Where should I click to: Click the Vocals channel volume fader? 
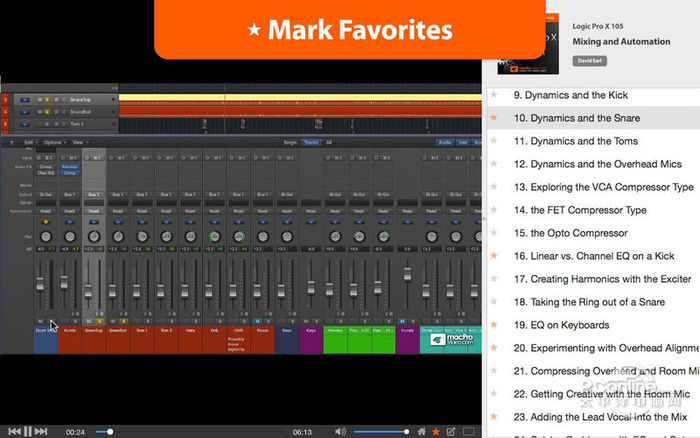pos(407,274)
